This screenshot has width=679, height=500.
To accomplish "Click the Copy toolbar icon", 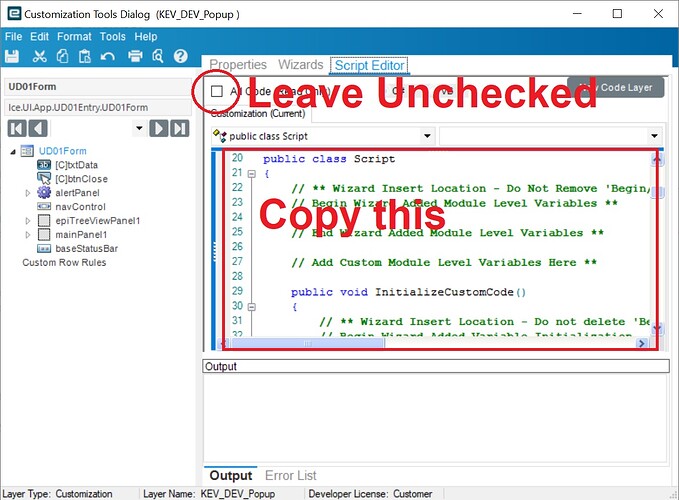I will [x=62, y=56].
